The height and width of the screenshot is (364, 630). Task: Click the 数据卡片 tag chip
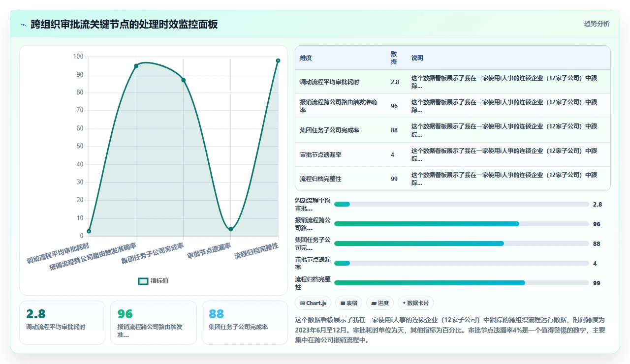tap(416, 303)
